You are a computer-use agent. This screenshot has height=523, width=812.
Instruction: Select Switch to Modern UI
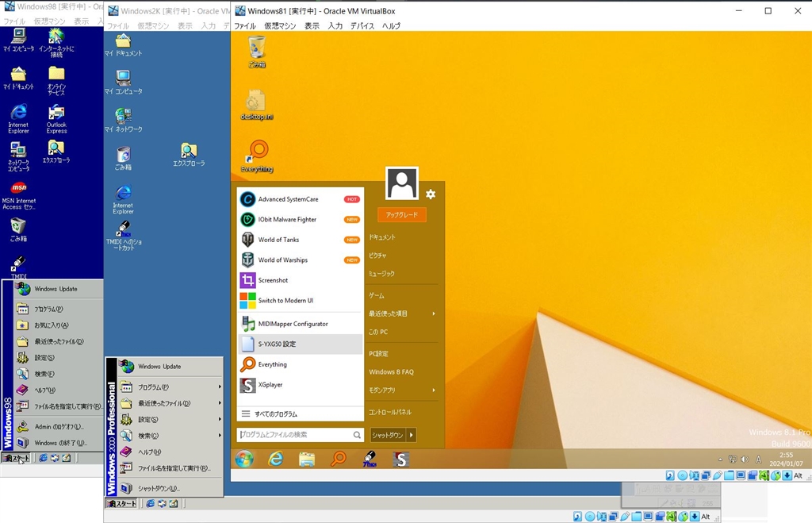[301, 300]
